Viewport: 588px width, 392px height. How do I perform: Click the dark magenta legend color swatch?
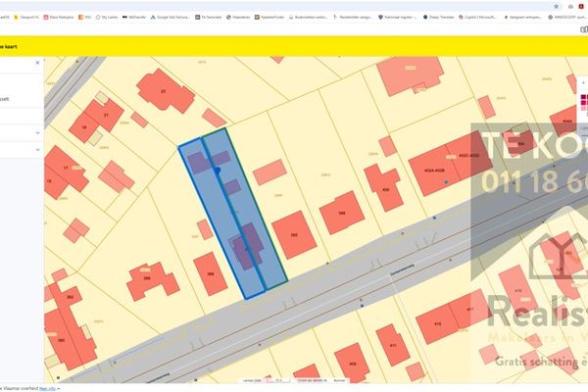pyautogui.click(x=583, y=97)
